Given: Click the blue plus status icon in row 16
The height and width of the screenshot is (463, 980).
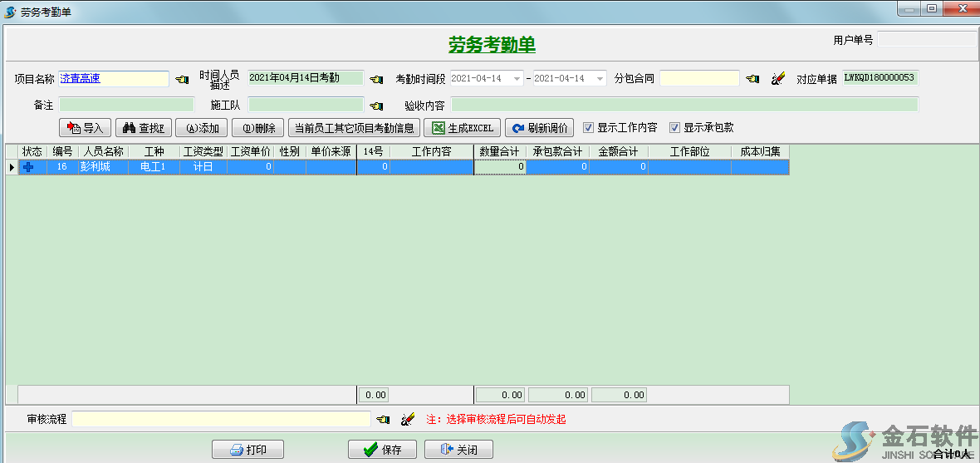Looking at the screenshot, I should 29,167.
